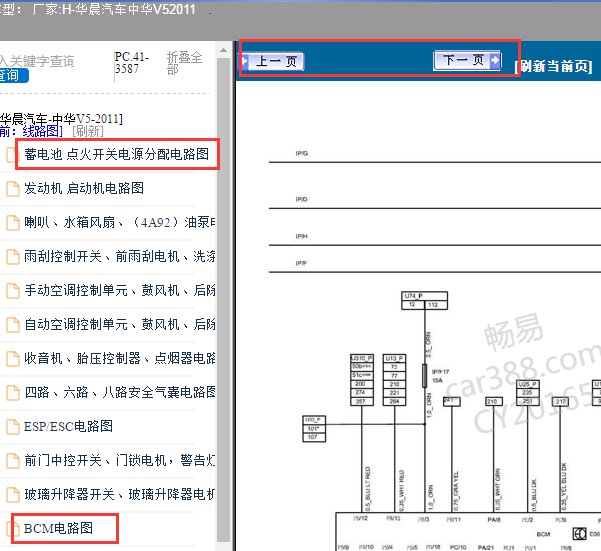Click the BCM module label in diagram
This screenshot has width=601, height=551.
(543, 534)
